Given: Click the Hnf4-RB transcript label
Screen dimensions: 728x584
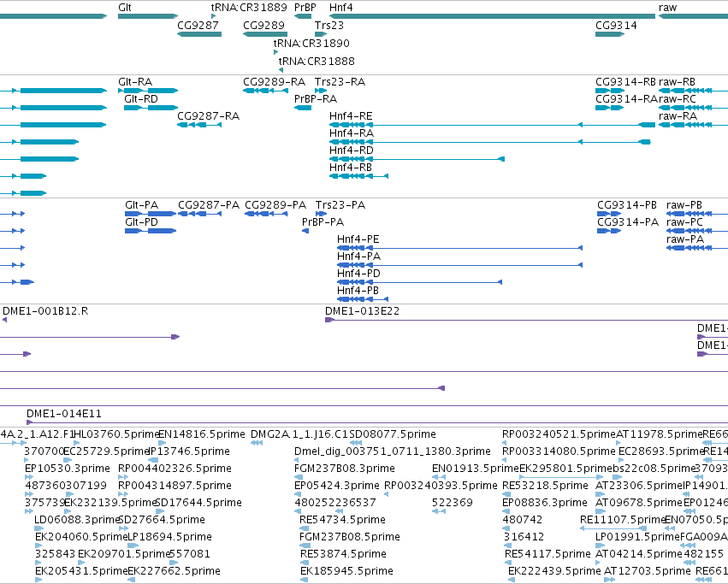Looking at the screenshot, I should [x=351, y=168].
